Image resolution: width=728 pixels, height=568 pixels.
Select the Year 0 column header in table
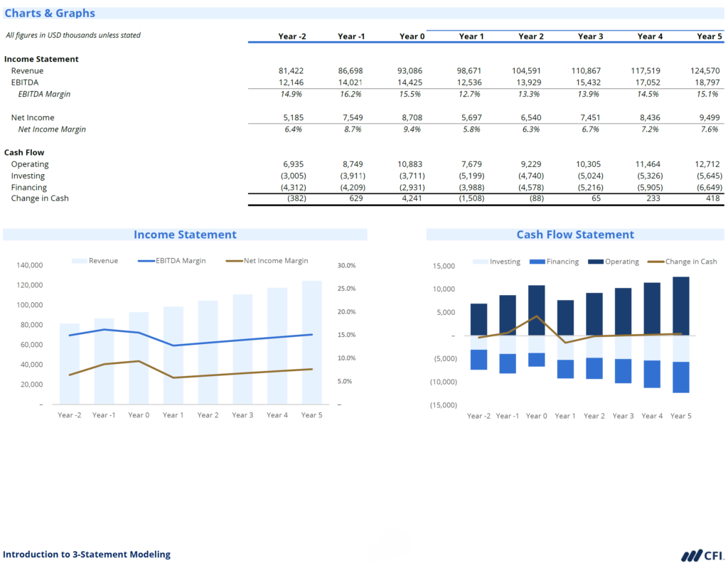[x=412, y=36]
